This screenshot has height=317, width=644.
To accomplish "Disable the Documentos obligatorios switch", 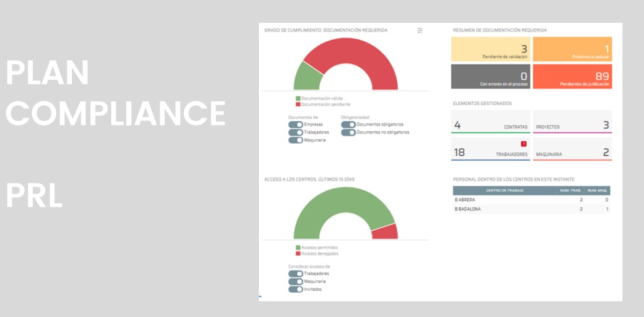I will coord(348,124).
